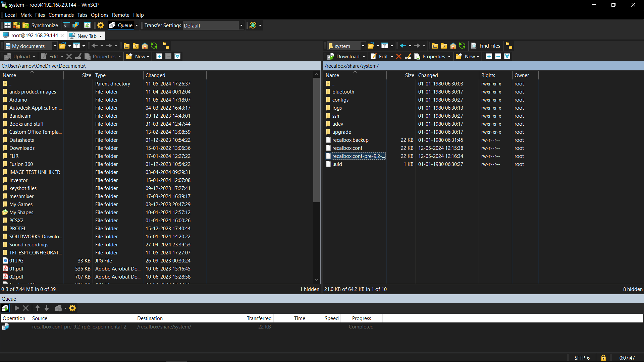Refresh the local panel directory
This screenshot has width=644, height=362.
(154, 46)
